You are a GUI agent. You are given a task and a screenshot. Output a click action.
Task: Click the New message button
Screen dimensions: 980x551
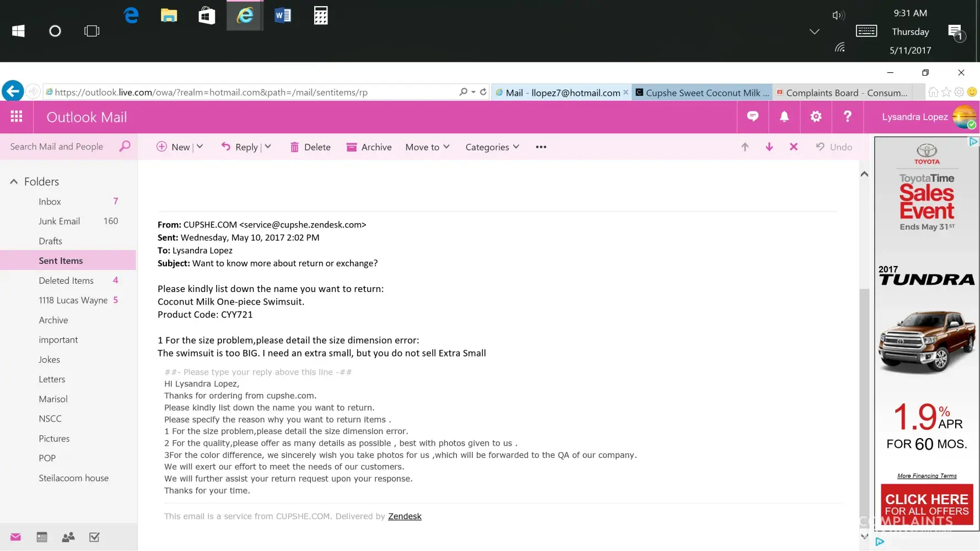click(x=173, y=147)
